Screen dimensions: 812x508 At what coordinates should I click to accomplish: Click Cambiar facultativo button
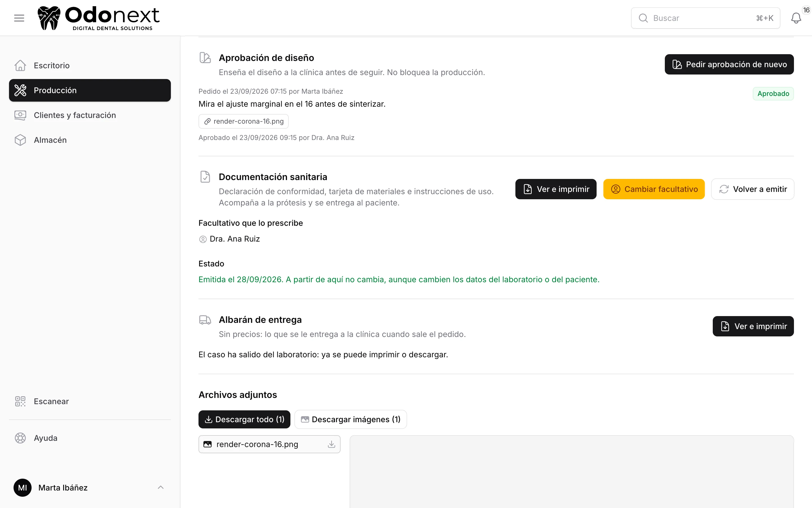pyautogui.click(x=654, y=189)
